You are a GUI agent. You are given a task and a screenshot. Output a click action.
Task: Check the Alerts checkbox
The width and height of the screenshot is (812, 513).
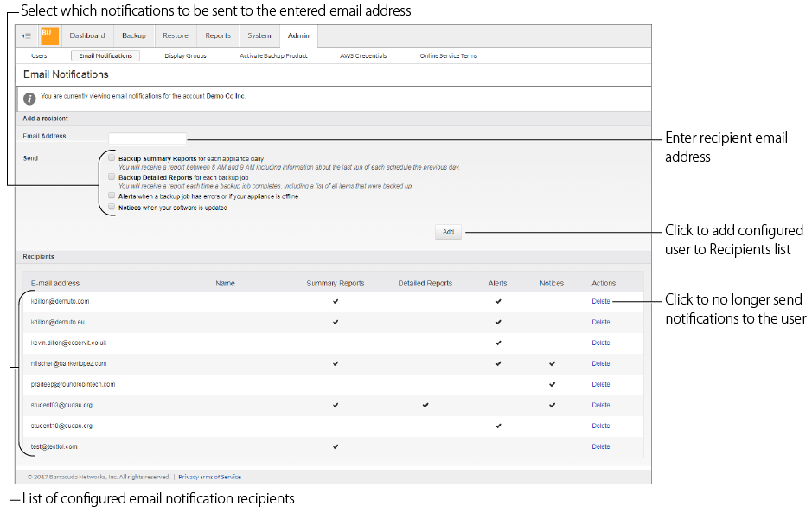[x=112, y=196]
